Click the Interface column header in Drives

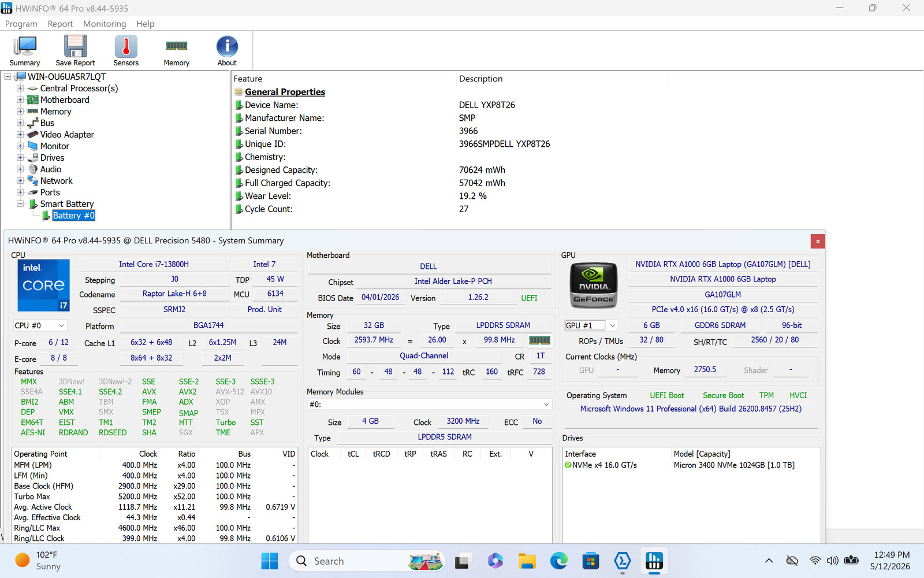[x=580, y=454]
